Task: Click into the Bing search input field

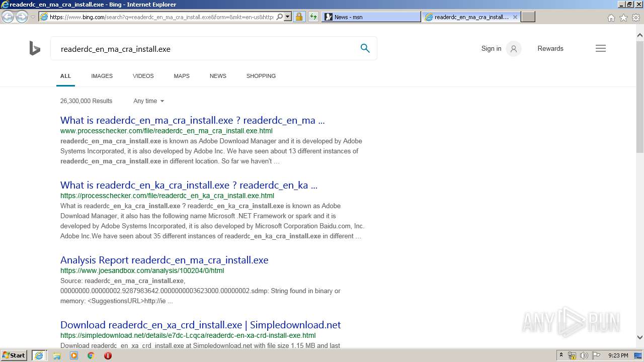Action: coord(206,49)
